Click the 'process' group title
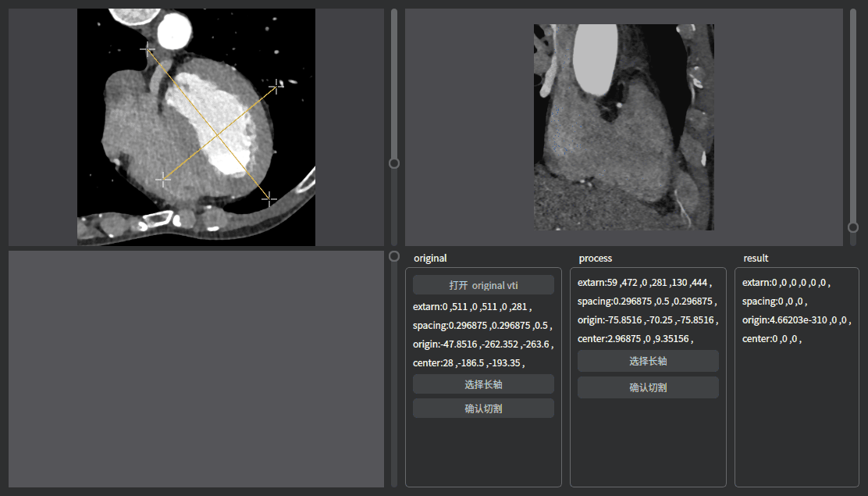 [x=595, y=259]
